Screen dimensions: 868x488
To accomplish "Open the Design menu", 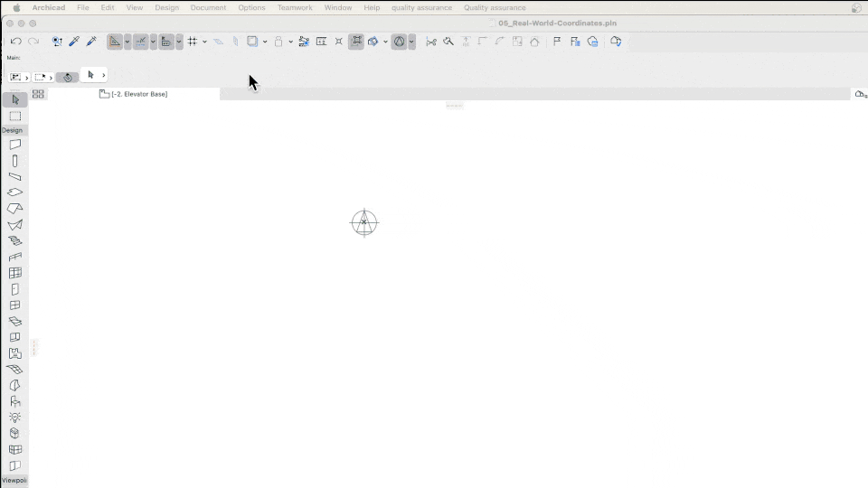I will pyautogui.click(x=166, y=8).
